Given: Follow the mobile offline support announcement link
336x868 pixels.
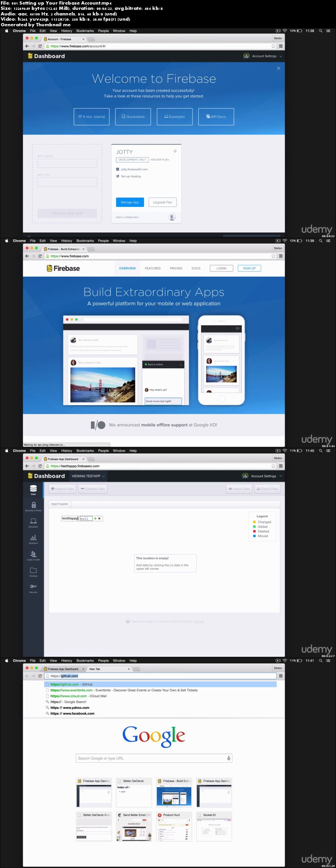Looking at the screenshot, I should (164, 425).
